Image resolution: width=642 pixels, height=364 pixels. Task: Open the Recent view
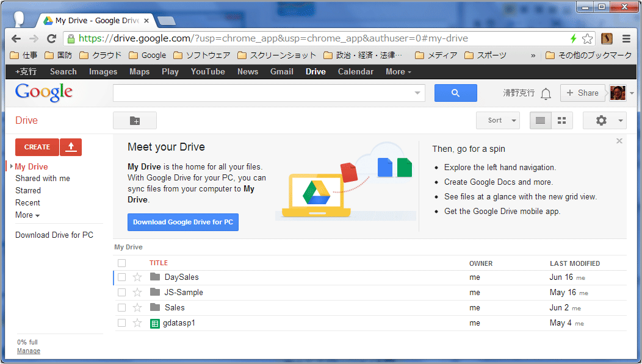(28, 203)
